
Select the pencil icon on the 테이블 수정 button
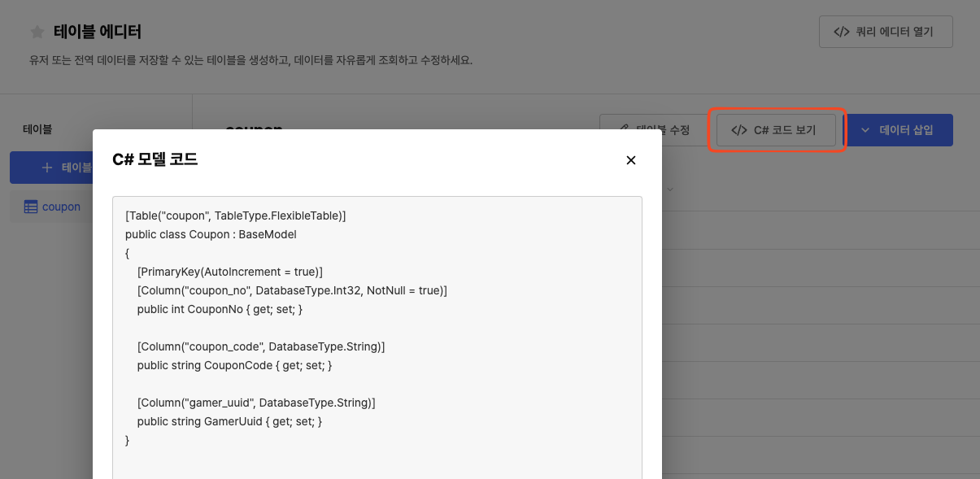pyautogui.click(x=625, y=128)
